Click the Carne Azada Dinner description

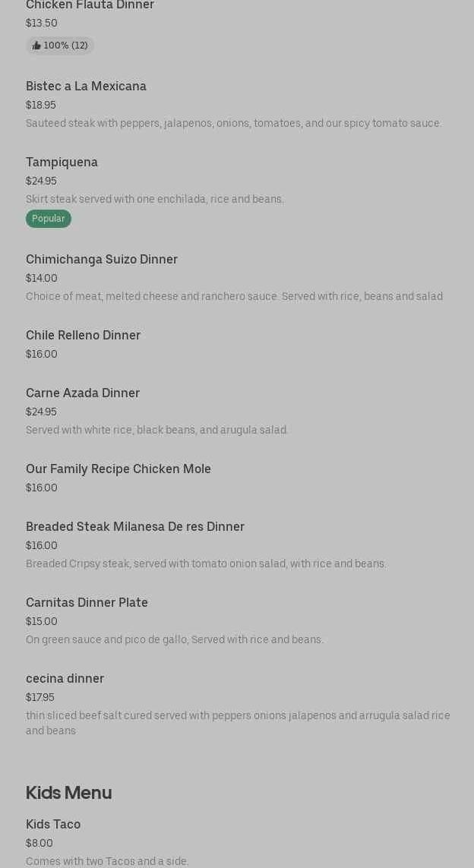coord(156,430)
